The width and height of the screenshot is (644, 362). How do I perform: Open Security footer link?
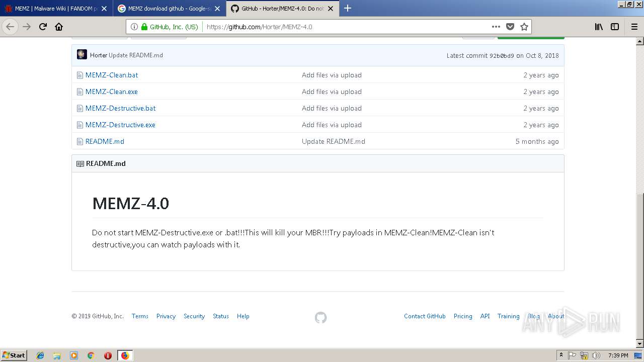click(x=194, y=316)
